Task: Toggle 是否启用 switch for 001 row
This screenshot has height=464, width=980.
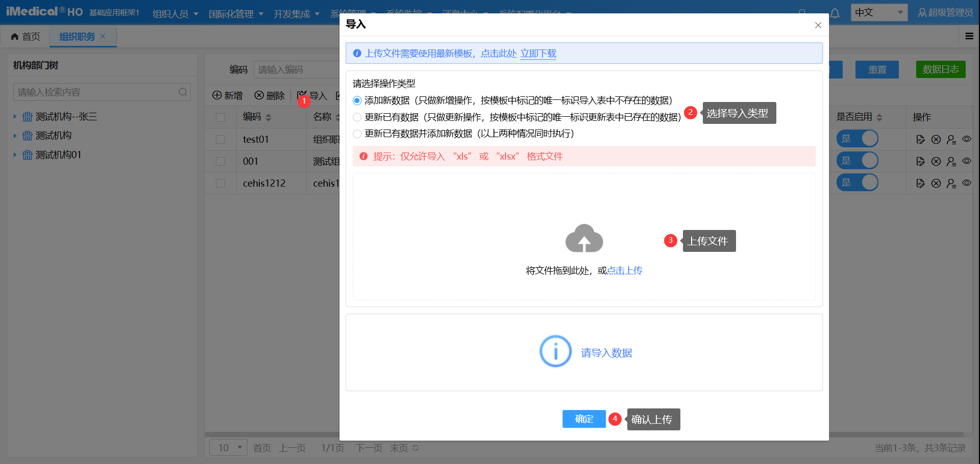Action: click(x=857, y=161)
